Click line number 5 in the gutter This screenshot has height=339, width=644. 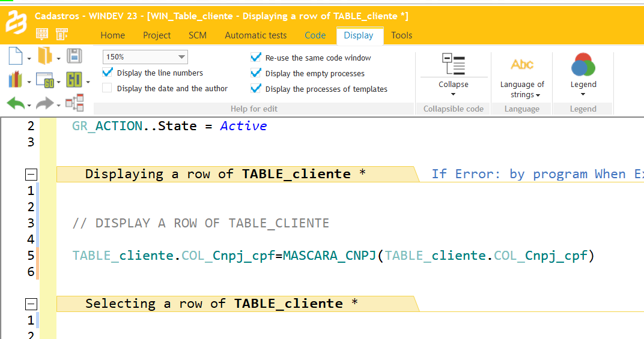click(31, 255)
